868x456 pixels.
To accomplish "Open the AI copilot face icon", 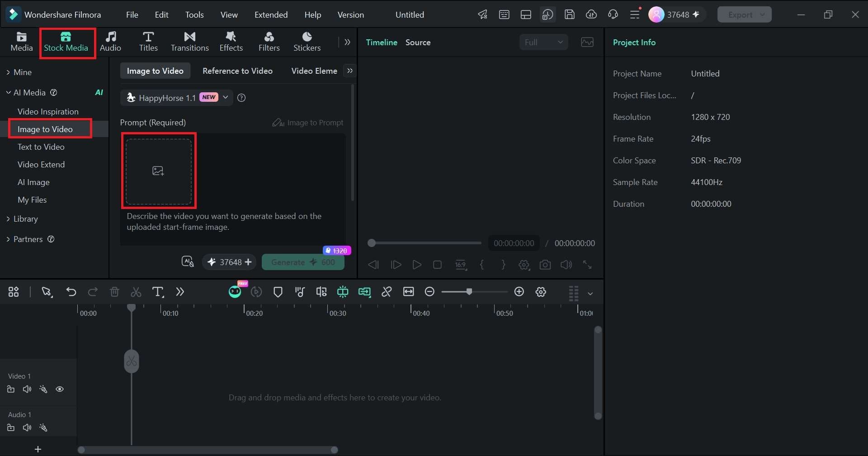I will point(235,292).
